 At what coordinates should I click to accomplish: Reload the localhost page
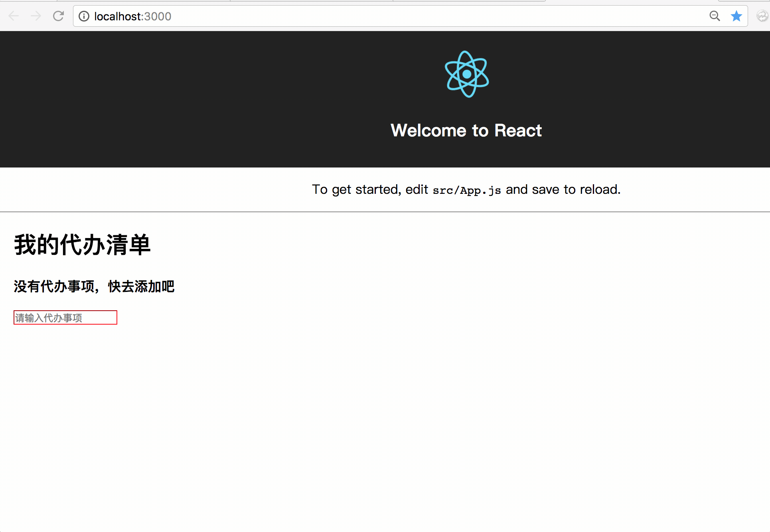click(x=59, y=16)
